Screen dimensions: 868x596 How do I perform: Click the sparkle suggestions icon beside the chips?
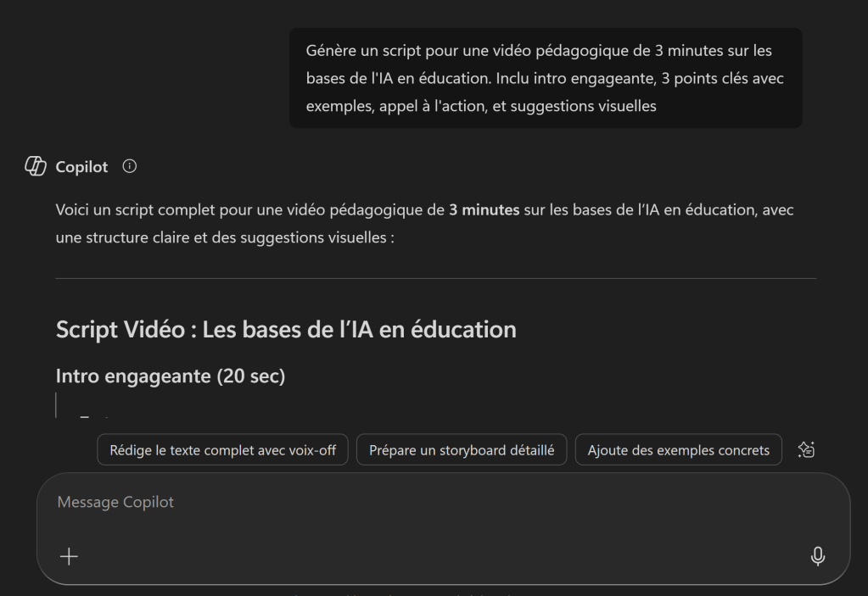(805, 449)
